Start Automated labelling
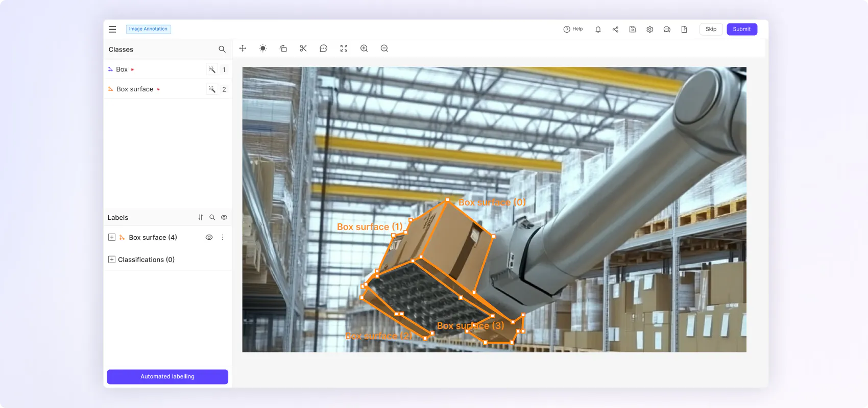This screenshot has height=408, width=868. tap(167, 376)
